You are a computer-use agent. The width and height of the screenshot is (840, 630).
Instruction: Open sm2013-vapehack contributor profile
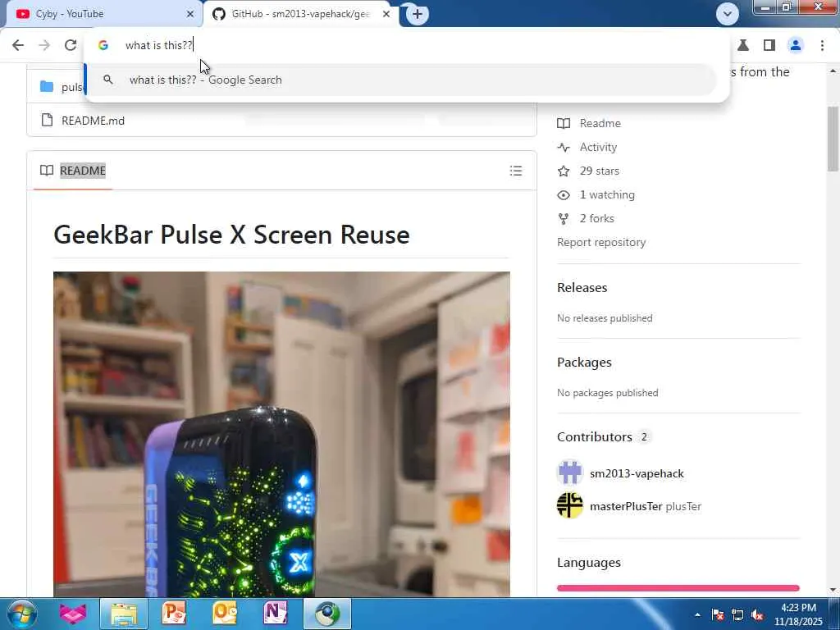(x=637, y=473)
